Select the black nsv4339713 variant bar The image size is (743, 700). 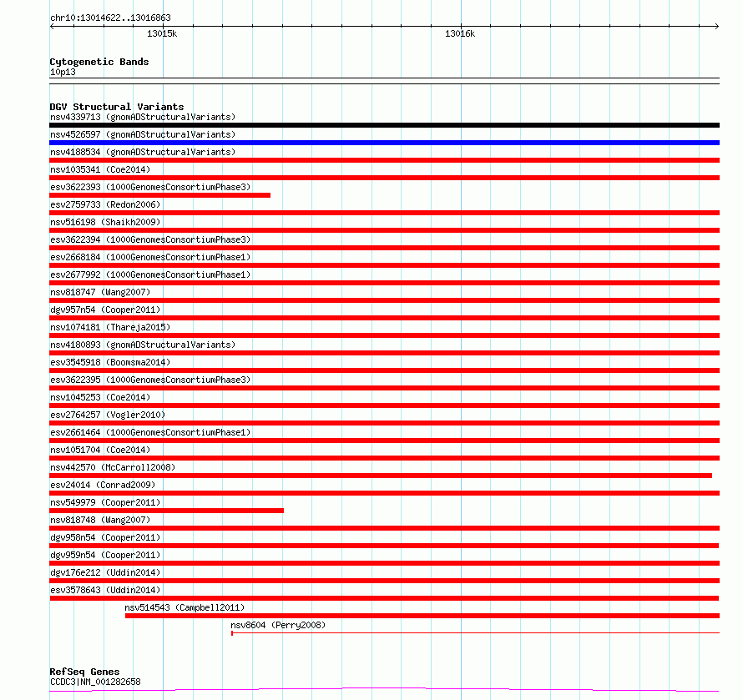(x=384, y=125)
